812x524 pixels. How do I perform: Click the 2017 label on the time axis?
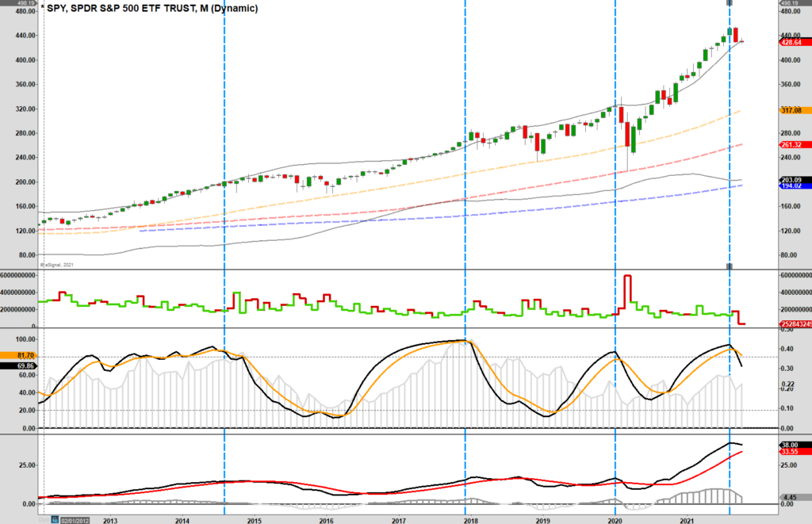coord(398,520)
